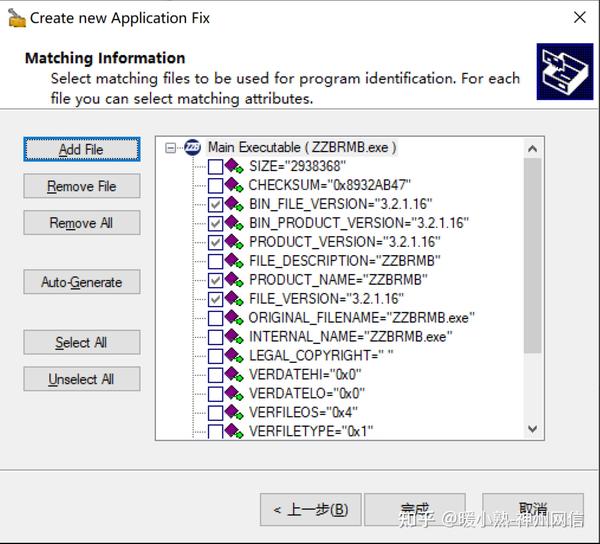Select VERFILEOS="0x4" text
Image resolution: width=600 pixels, height=544 pixels.
point(303,412)
